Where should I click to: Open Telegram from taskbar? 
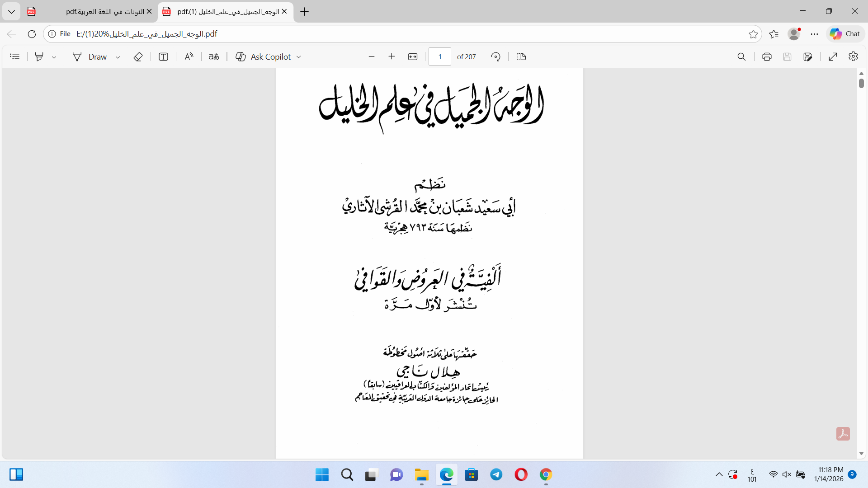coord(496,474)
